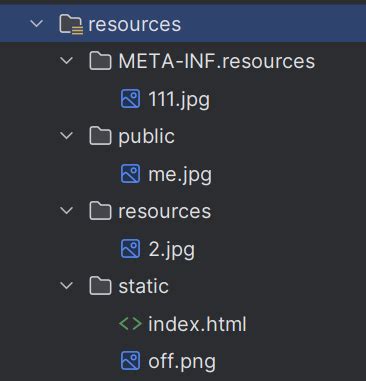Collapse the top-level resources root chevron

pos(37,24)
